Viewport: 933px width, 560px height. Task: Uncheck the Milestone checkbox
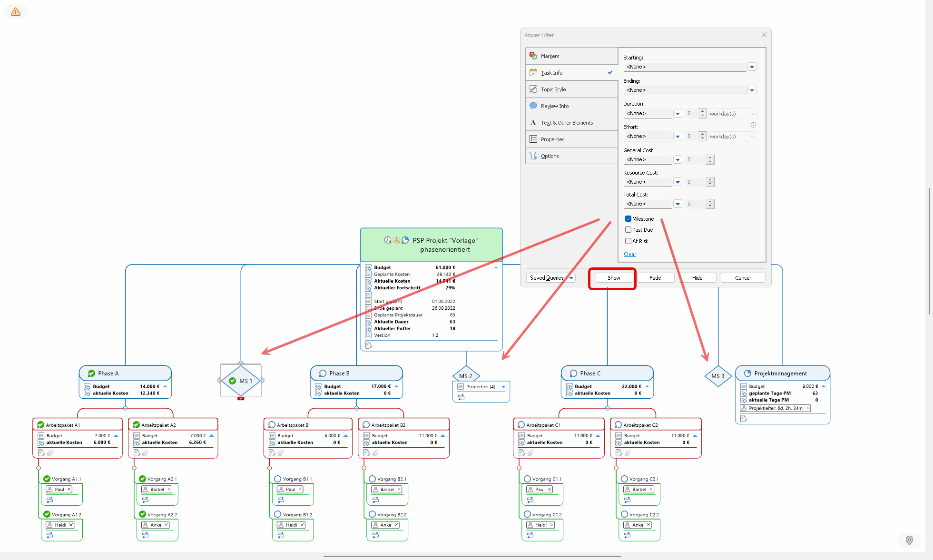[x=628, y=219]
